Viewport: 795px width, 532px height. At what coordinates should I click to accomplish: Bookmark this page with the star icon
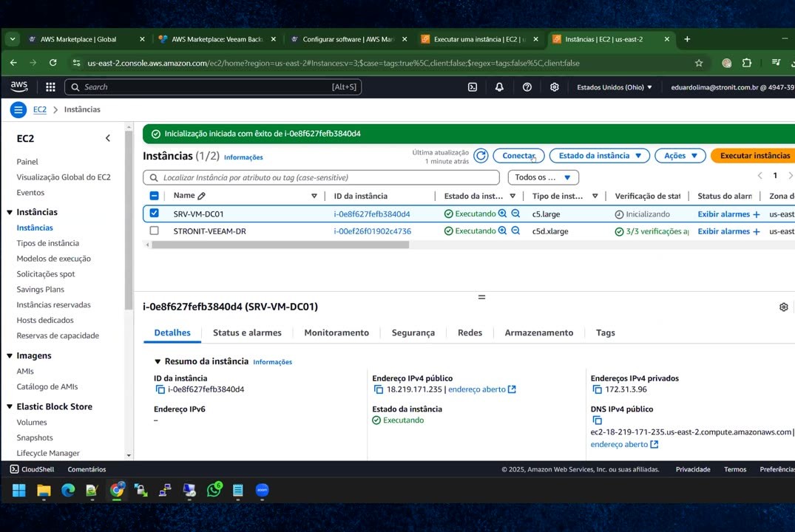tap(699, 63)
